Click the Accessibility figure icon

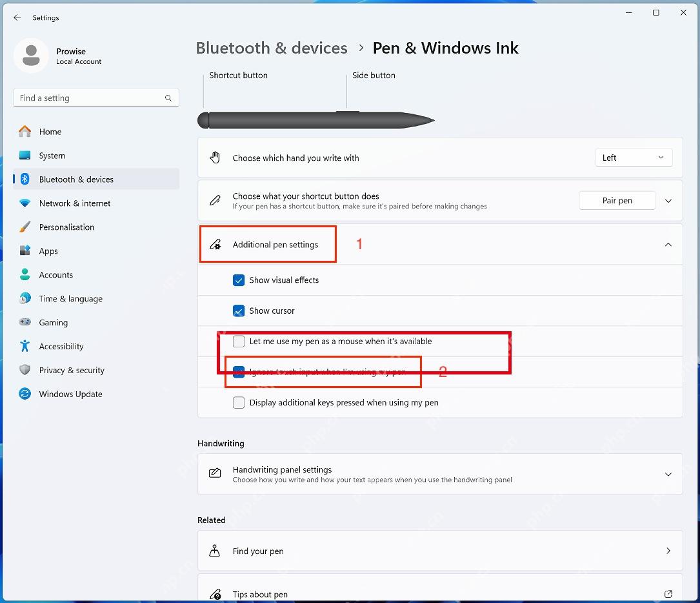pos(25,346)
